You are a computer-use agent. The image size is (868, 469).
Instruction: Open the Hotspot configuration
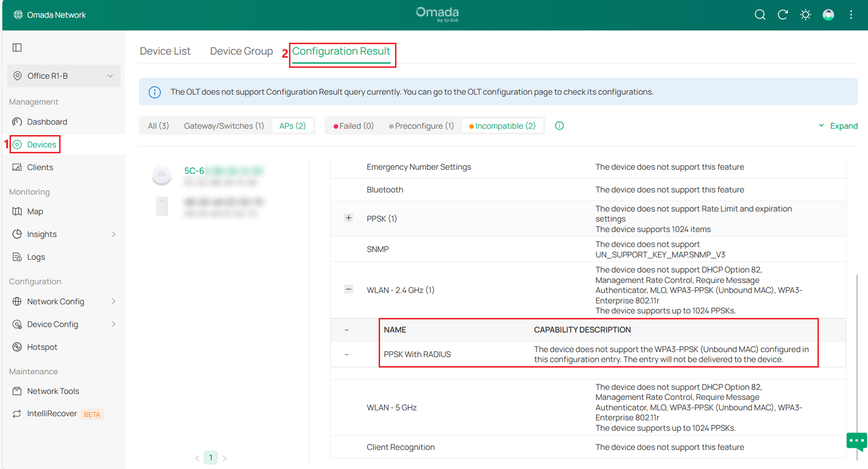point(43,347)
